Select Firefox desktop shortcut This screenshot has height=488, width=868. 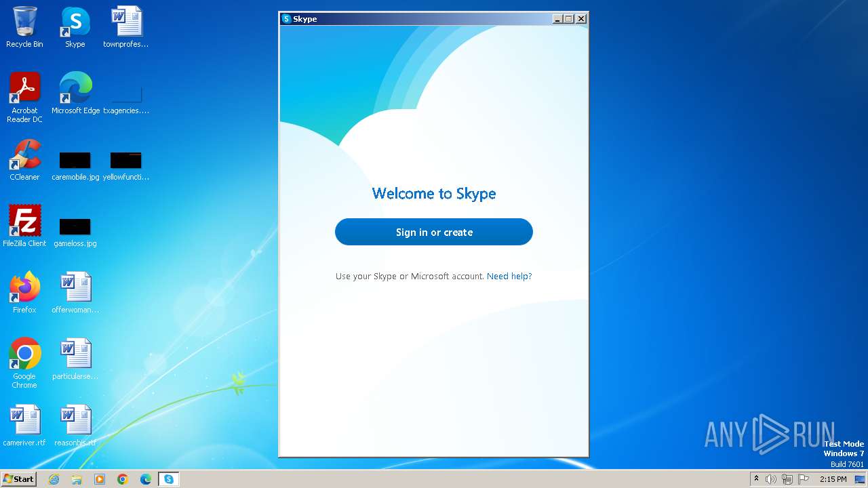[24, 293]
